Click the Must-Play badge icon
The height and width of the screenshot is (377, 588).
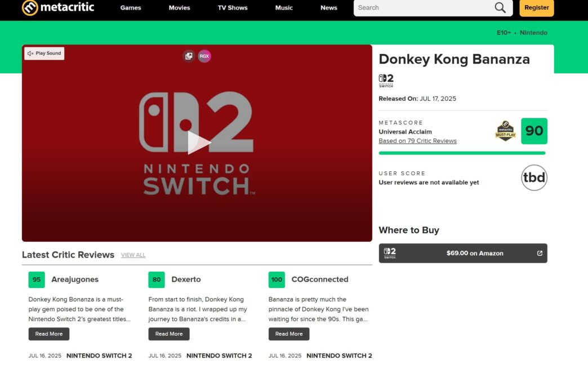pos(505,131)
